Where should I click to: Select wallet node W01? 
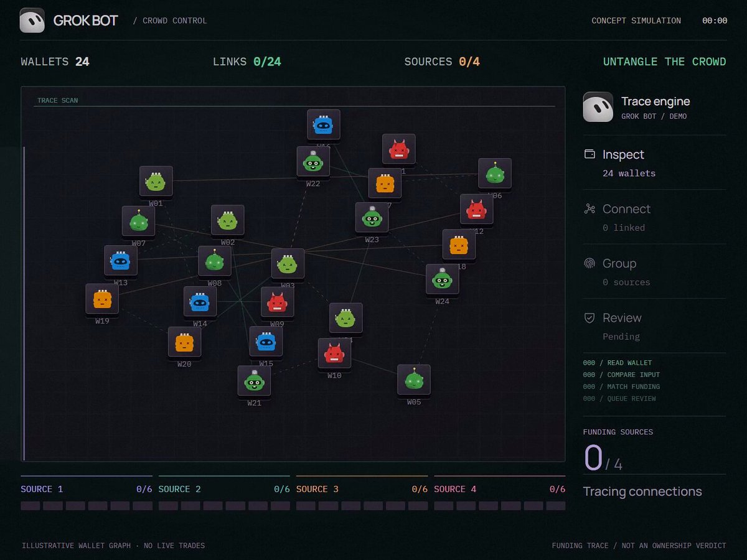(156, 181)
